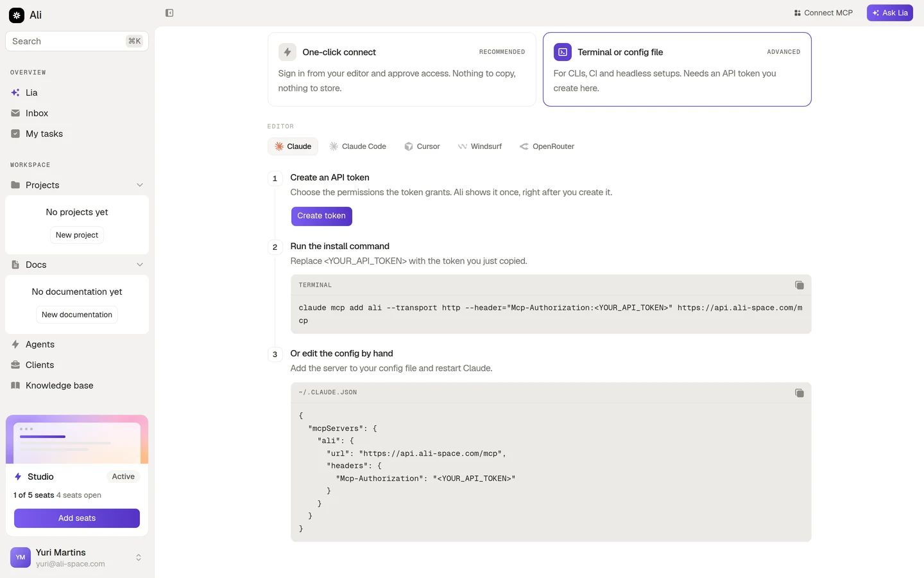Screen dimensions: 924x578
Task: Click the Ali logo icon
Action: (x=17, y=15)
